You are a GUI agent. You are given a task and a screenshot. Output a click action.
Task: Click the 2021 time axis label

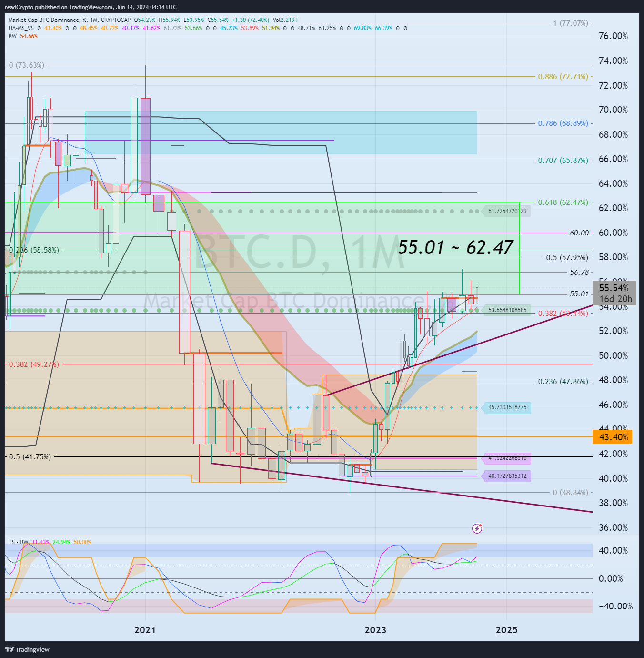click(145, 630)
